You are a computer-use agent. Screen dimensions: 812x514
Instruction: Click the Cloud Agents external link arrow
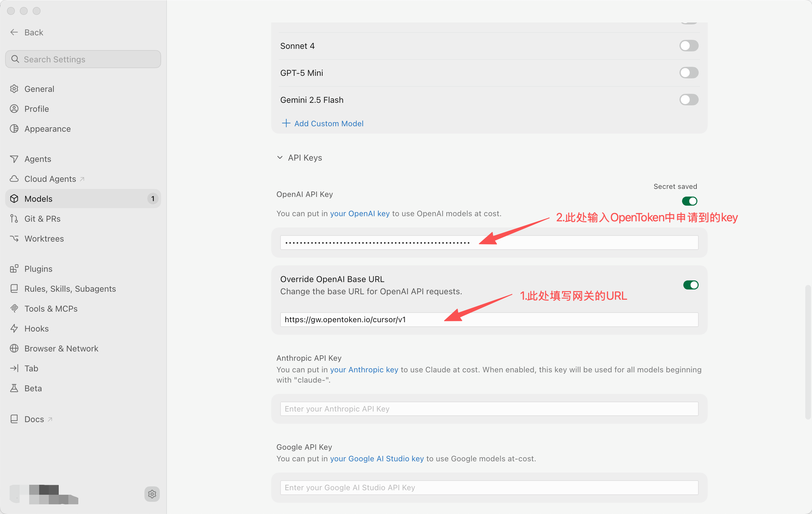point(82,179)
